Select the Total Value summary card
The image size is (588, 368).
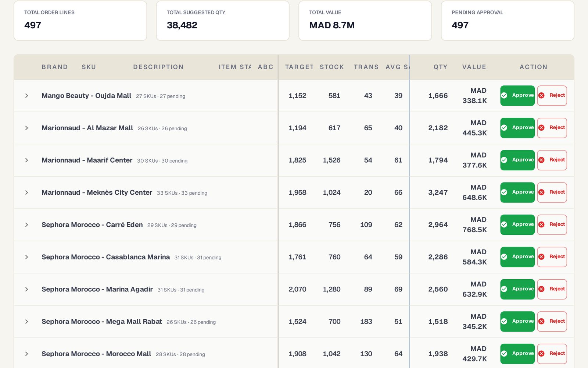pos(365,21)
